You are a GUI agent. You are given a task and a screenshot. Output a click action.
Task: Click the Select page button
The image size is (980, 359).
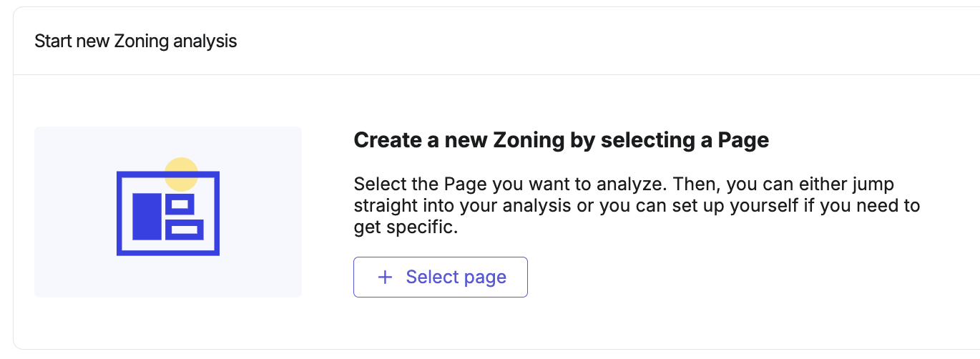[x=440, y=277]
